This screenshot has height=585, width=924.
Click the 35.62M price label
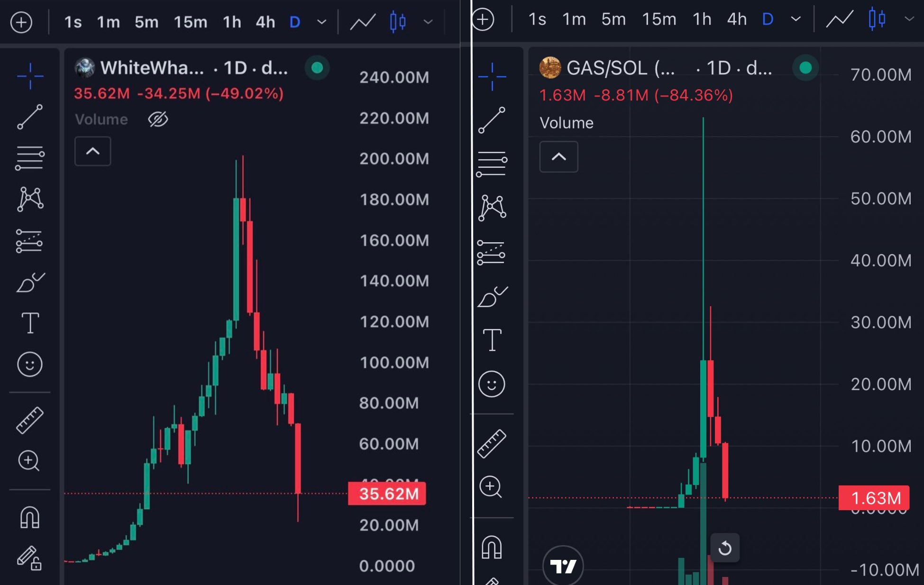coord(387,494)
